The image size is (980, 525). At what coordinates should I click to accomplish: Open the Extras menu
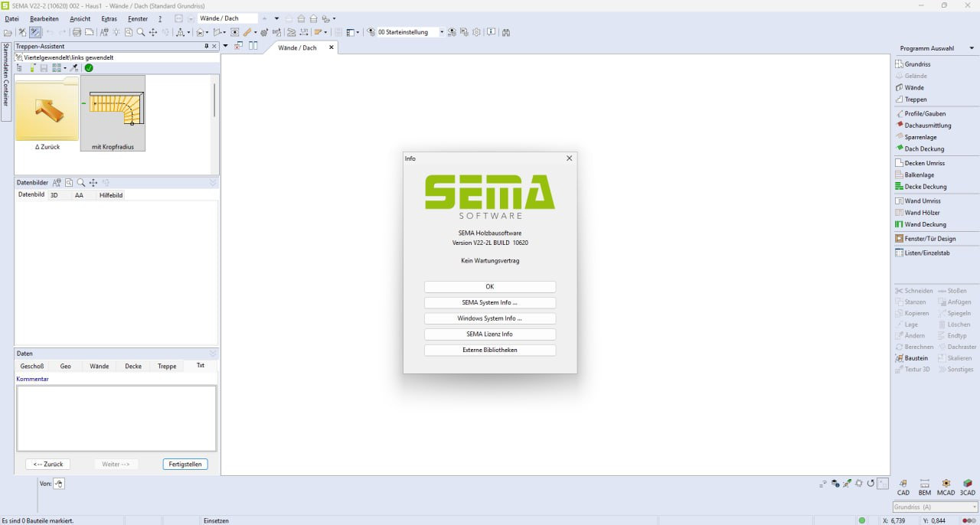pos(109,18)
